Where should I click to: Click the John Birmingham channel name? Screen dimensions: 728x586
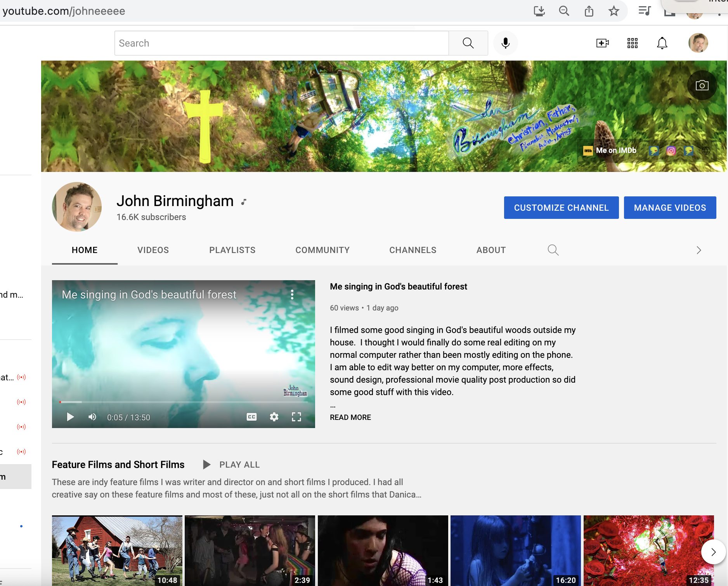coord(175,201)
